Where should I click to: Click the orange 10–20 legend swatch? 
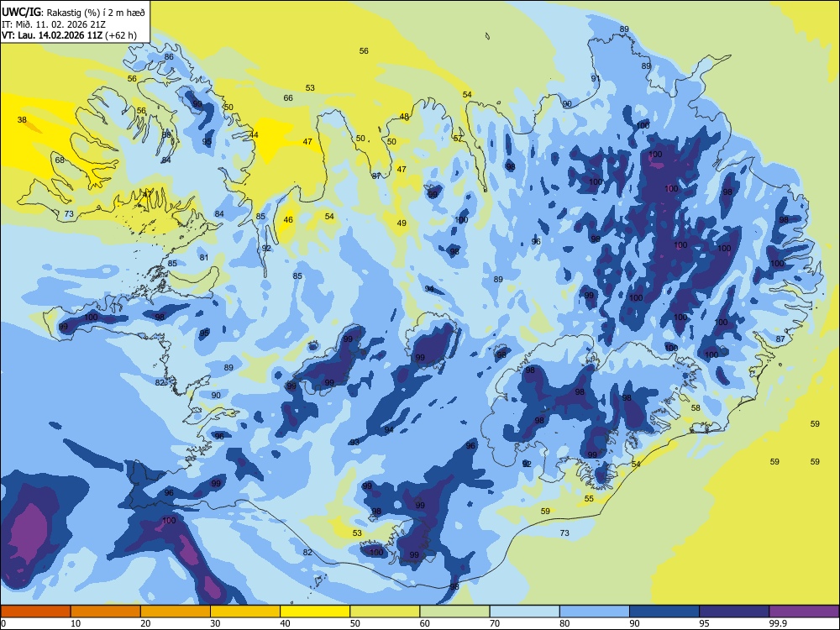pos(106,612)
